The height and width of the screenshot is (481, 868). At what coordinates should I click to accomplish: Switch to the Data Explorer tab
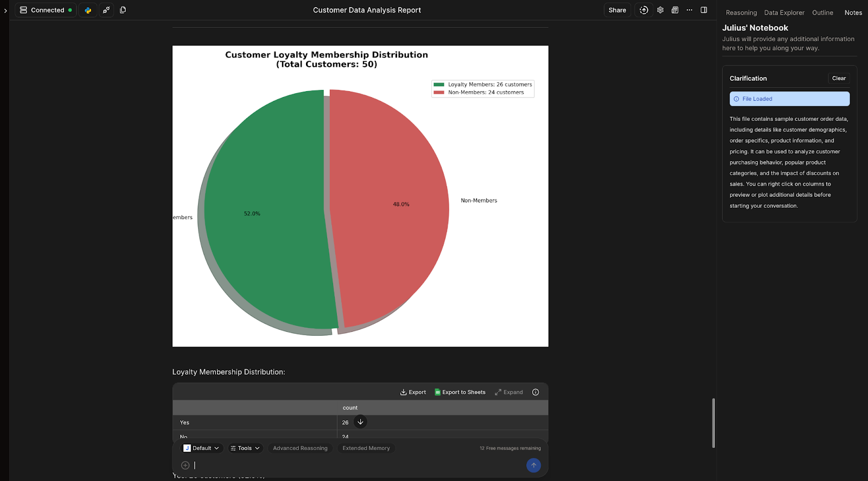[x=784, y=13]
